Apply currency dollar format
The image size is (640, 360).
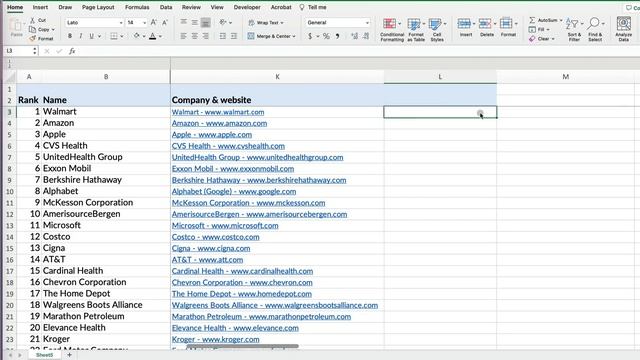pos(310,36)
